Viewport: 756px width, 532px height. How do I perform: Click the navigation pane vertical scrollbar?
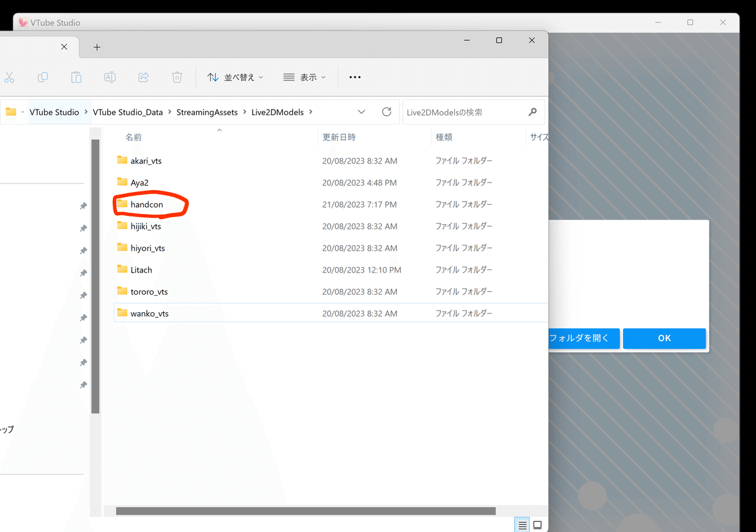point(95,276)
